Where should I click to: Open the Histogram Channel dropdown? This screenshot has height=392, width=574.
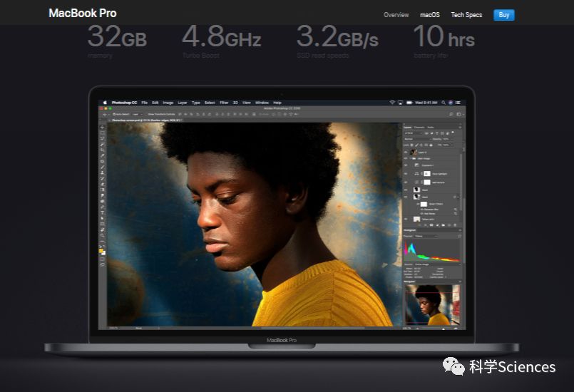pos(426,236)
